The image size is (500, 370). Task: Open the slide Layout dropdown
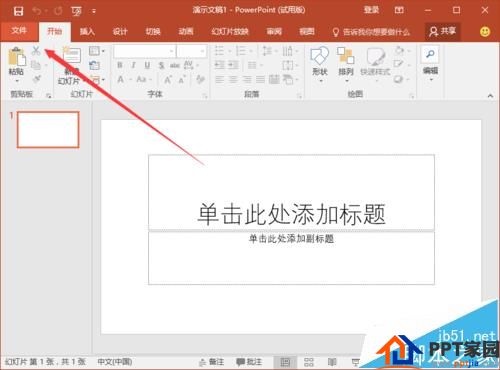(x=97, y=51)
